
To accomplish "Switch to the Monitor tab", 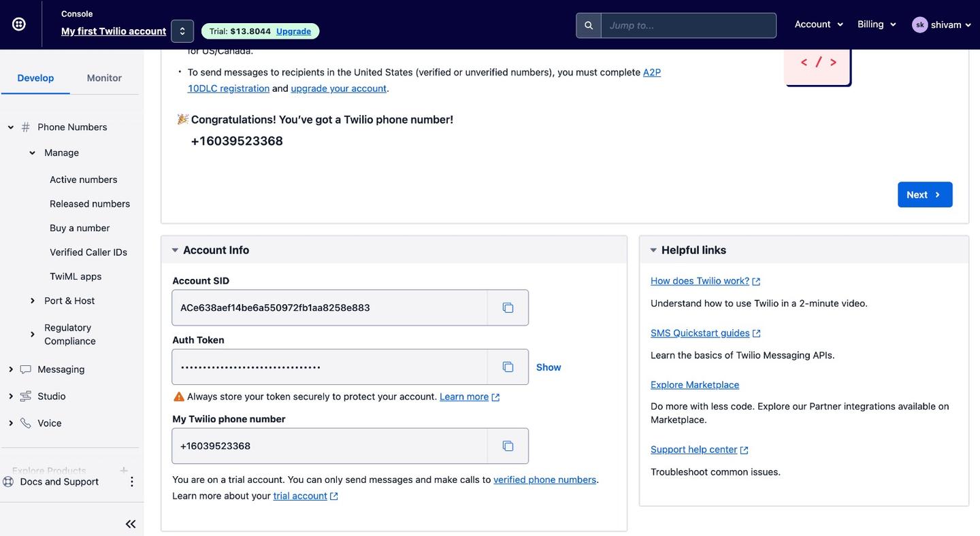I will (x=104, y=78).
